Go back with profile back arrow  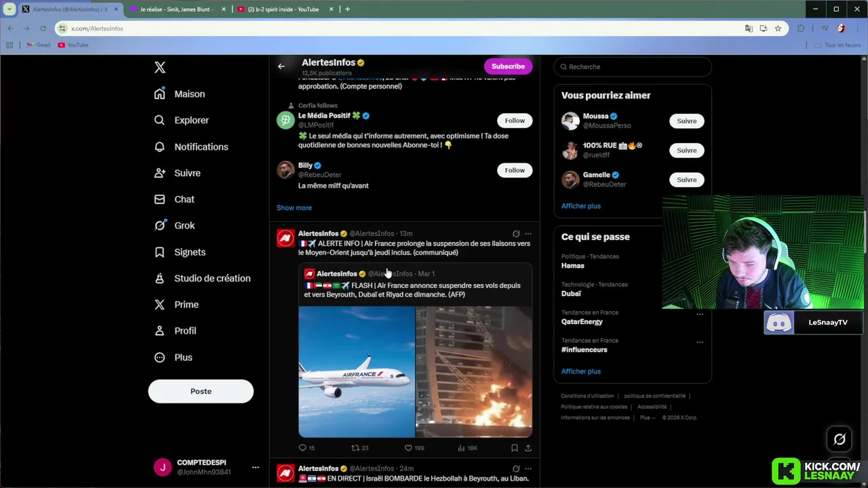[281, 66]
